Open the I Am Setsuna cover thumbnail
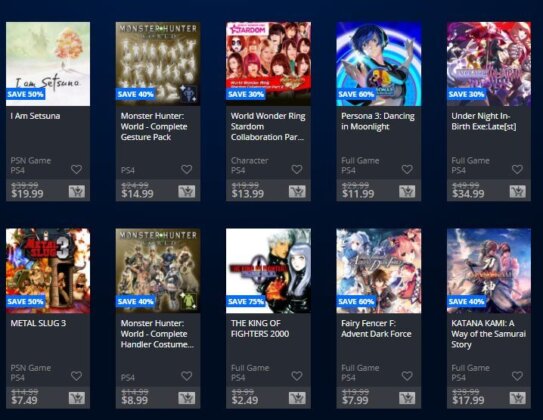The height and width of the screenshot is (420, 543). tap(48, 64)
